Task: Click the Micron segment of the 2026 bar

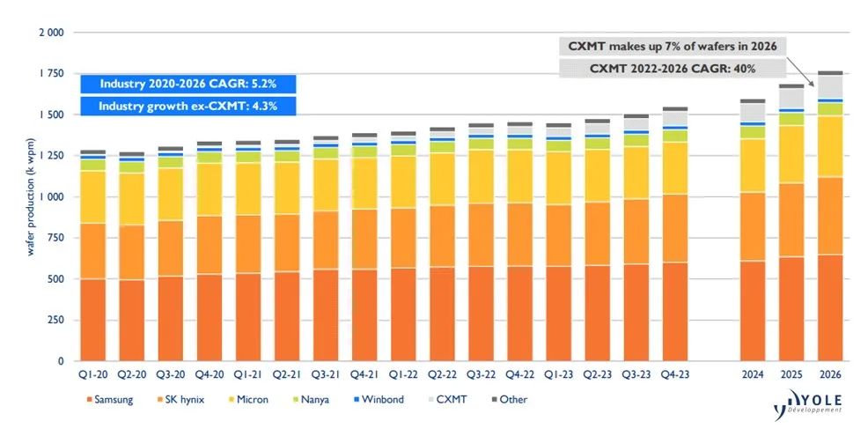Action: (830, 146)
